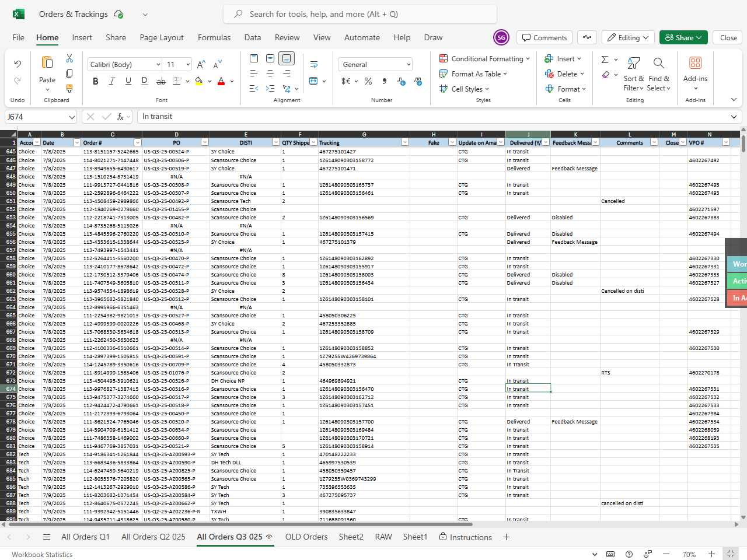Image resolution: width=747 pixels, height=560 pixels.
Task: Click the Comments button
Action: point(544,37)
